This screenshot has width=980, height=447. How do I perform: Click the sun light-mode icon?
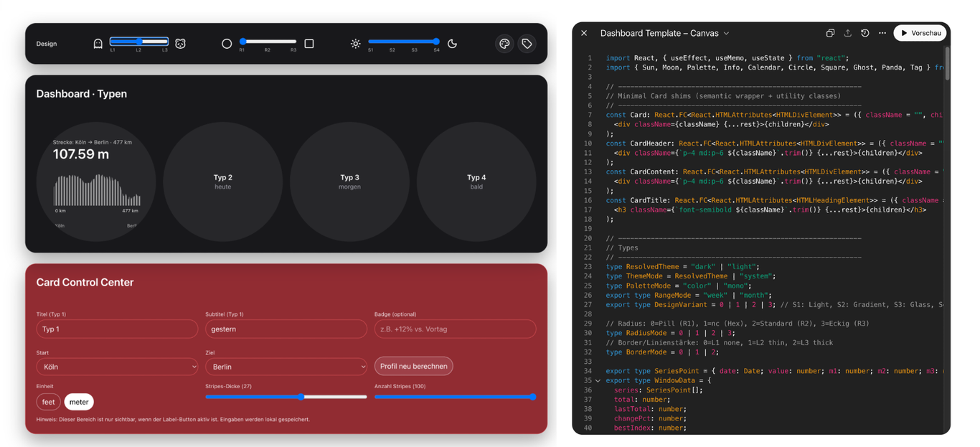point(355,44)
